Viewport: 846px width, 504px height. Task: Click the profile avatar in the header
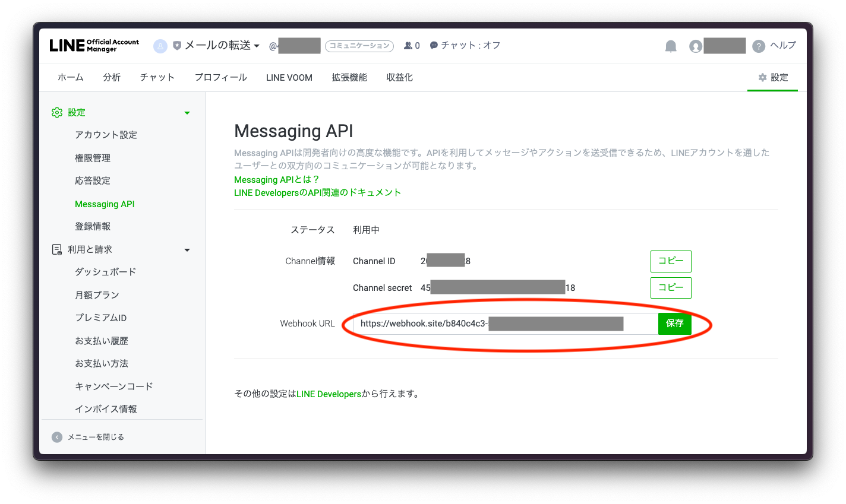(x=695, y=46)
